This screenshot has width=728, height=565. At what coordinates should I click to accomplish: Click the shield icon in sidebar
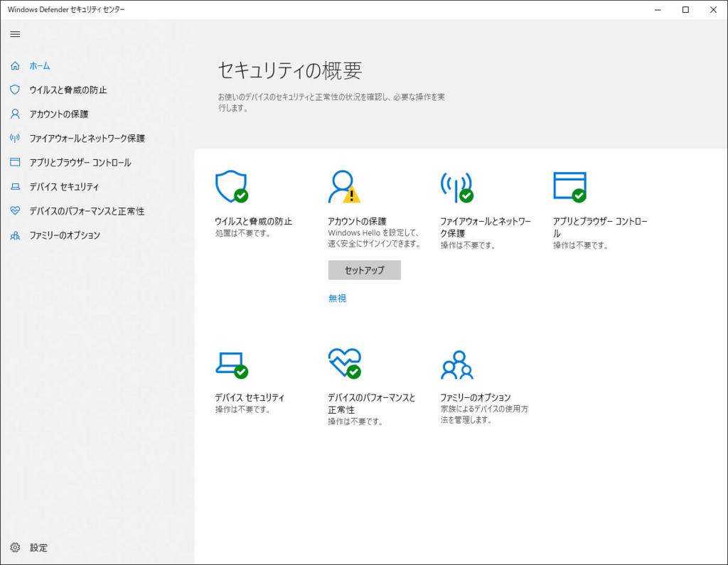pos(15,90)
